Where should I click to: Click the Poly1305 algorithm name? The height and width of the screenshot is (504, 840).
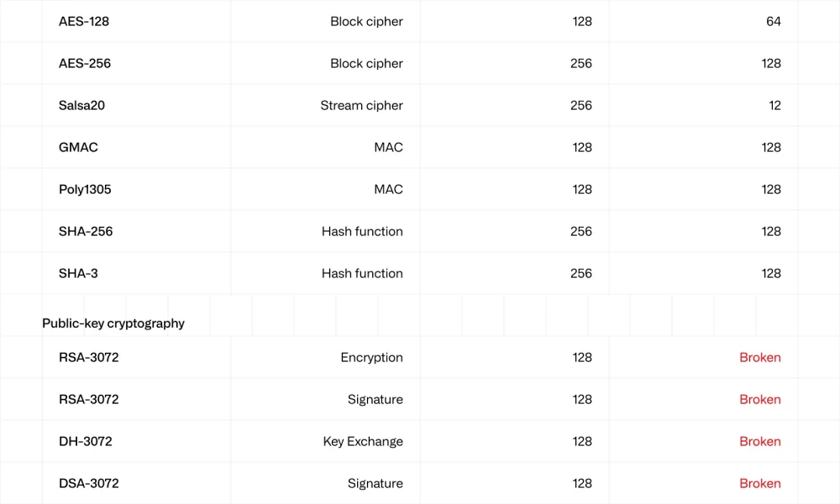tap(85, 190)
